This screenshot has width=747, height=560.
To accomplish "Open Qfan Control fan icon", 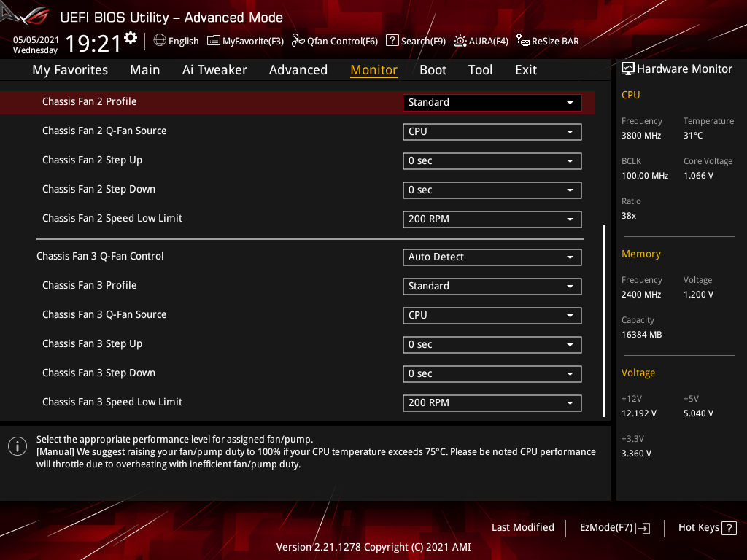I will 298,41.
